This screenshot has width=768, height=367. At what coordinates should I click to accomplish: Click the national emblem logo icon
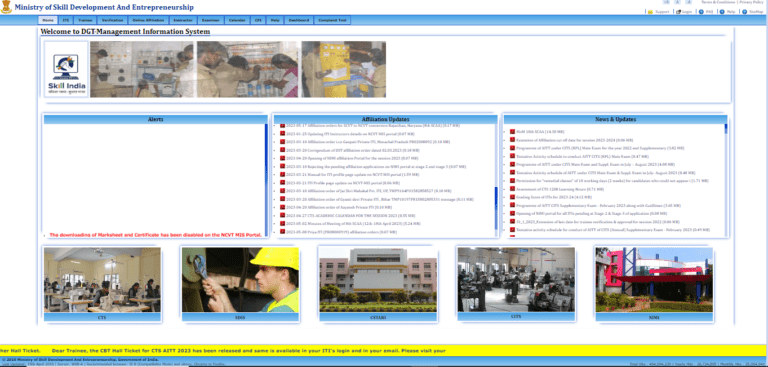click(6, 7)
